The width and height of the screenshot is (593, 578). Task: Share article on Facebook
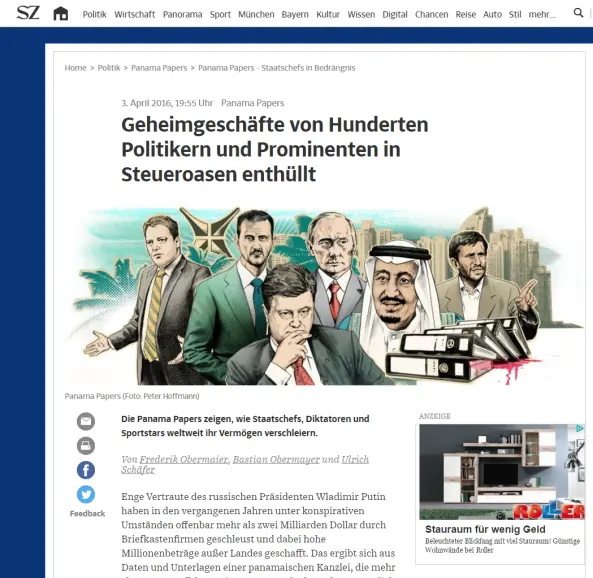tap(86, 470)
